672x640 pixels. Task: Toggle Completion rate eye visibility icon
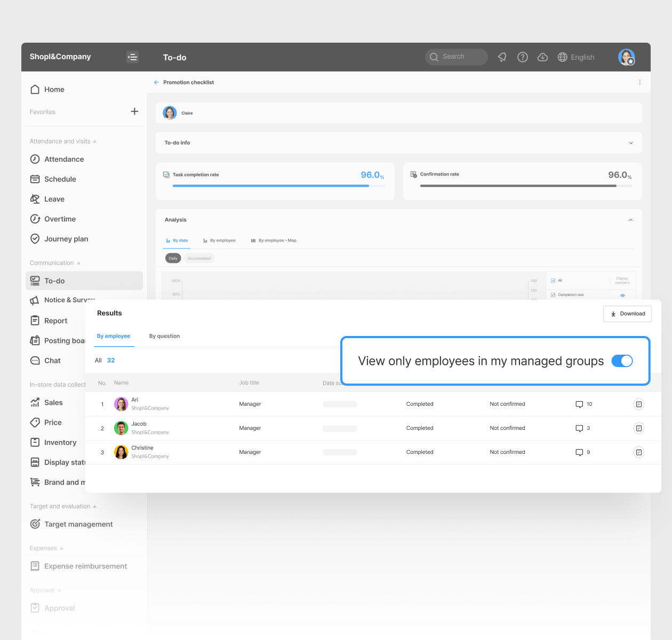[x=622, y=295]
